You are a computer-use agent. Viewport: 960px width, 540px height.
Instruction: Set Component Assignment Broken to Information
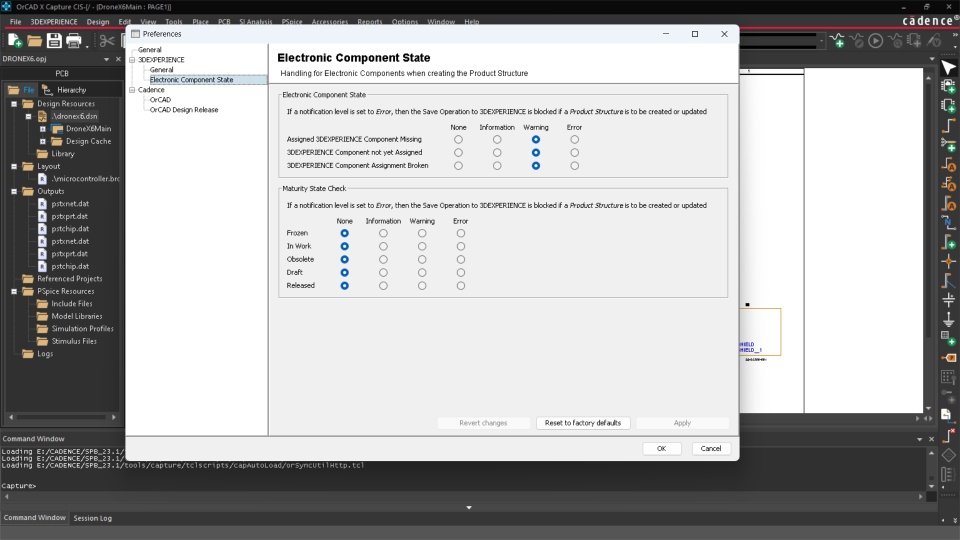(497, 166)
